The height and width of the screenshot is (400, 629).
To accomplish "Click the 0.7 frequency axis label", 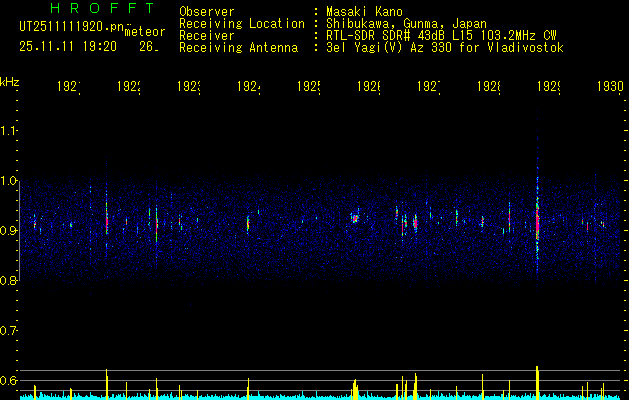I will 9,331.
